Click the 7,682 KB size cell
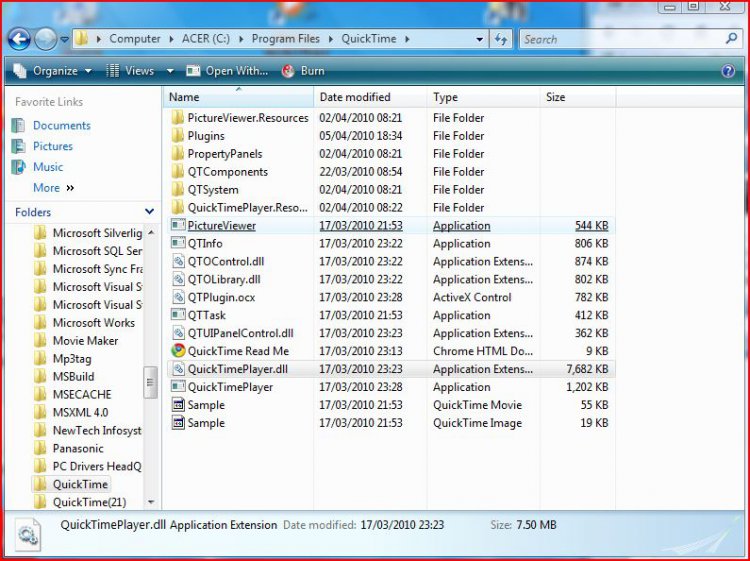Viewport: 750px width, 561px height. tap(587, 369)
